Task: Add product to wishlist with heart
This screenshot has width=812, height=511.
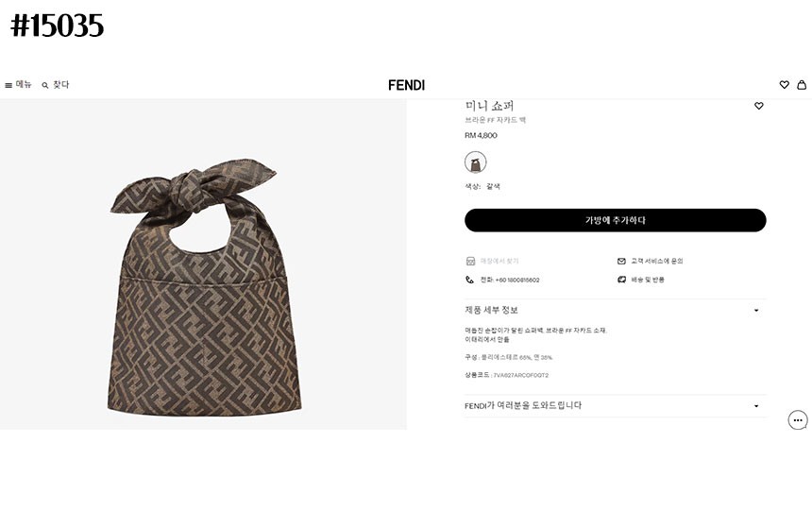Action: click(758, 106)
